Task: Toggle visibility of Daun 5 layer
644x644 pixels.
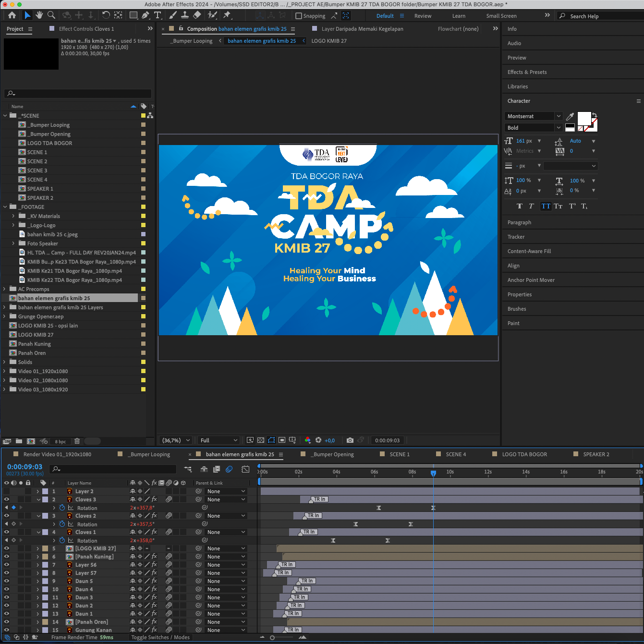Action: (7, 581)
